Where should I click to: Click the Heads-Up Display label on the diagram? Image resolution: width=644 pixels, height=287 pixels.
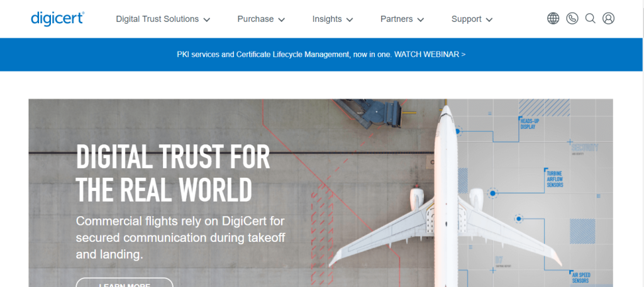point(530,124)
